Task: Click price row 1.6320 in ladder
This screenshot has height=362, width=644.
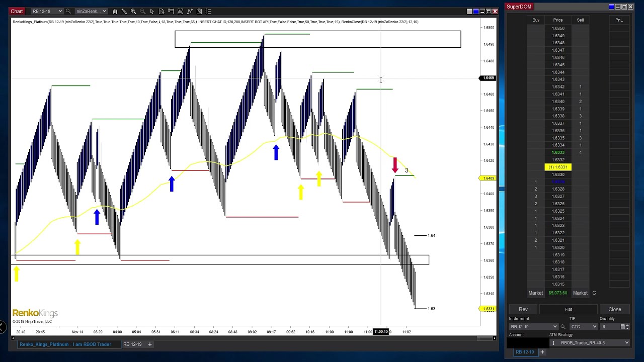Action: pos(558,248)
